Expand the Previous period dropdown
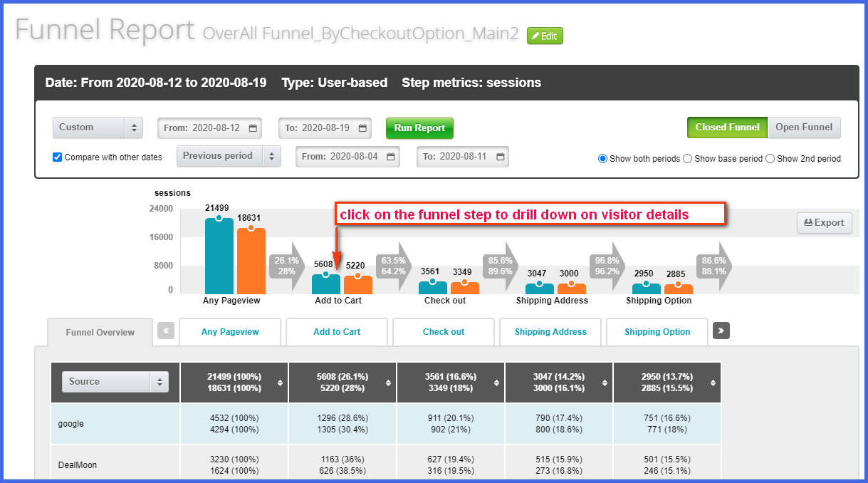The width and height of the screenshot is (868, 483). click(x=229, y=156)
